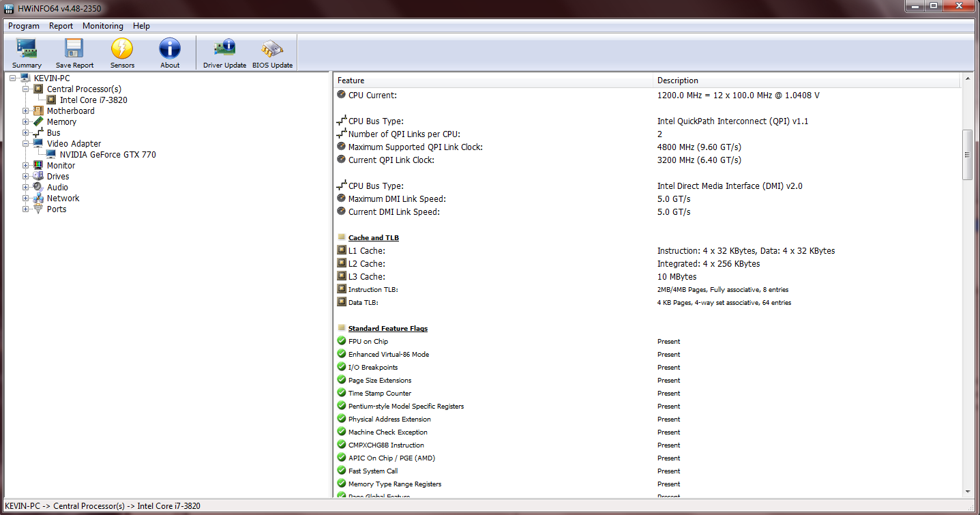980x515 pixels.
Task: Click the Video Adapter icon in tree
Action: pyautogui.click(x=38, y=144)
